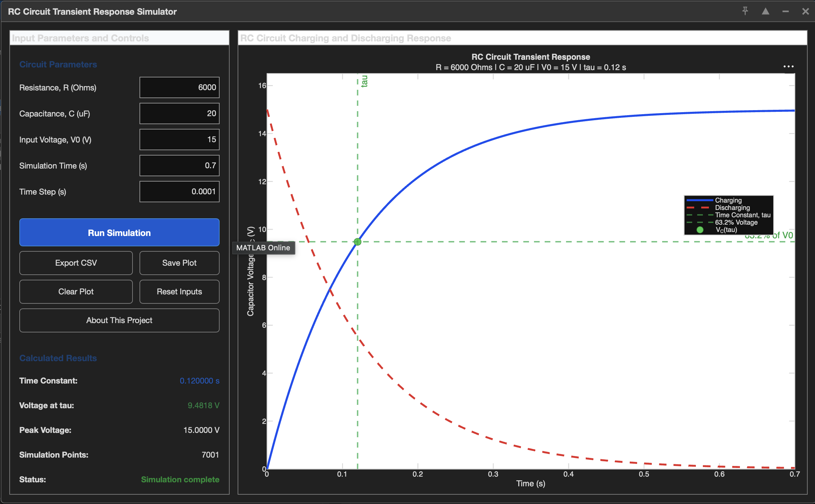
Task: Edit the Capacitance C field showing 20
Action: [179, 113]
